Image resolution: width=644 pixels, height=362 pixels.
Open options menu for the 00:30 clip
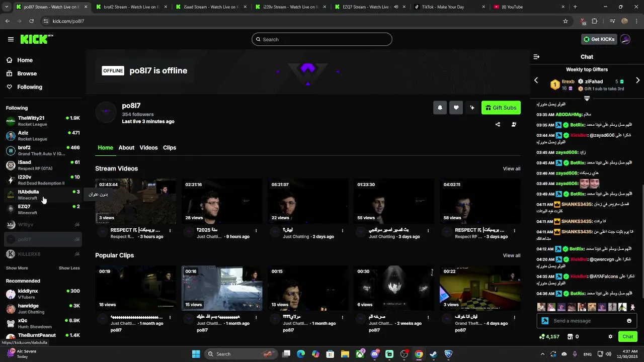point(428,318)
